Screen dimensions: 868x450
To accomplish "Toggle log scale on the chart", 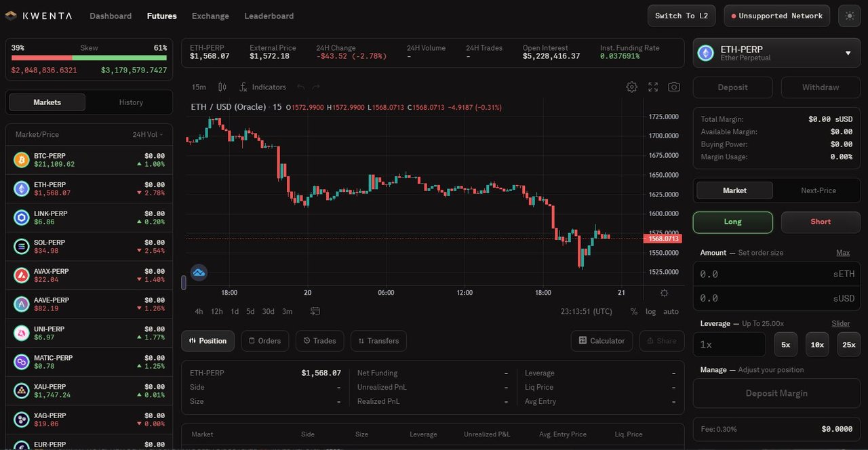I will (x=650, y=311).
